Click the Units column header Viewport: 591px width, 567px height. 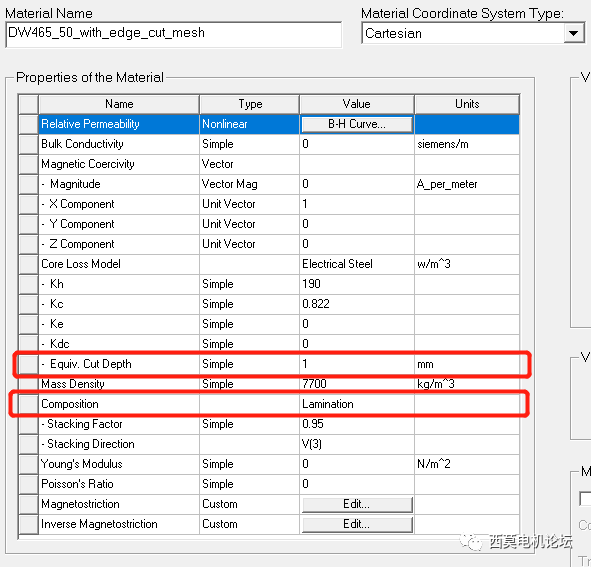pyautogui.click(x=467, y=104)
